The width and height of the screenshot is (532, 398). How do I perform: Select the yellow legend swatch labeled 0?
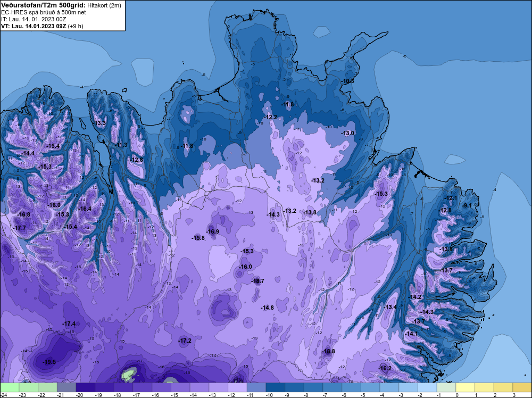click(465, 387)
